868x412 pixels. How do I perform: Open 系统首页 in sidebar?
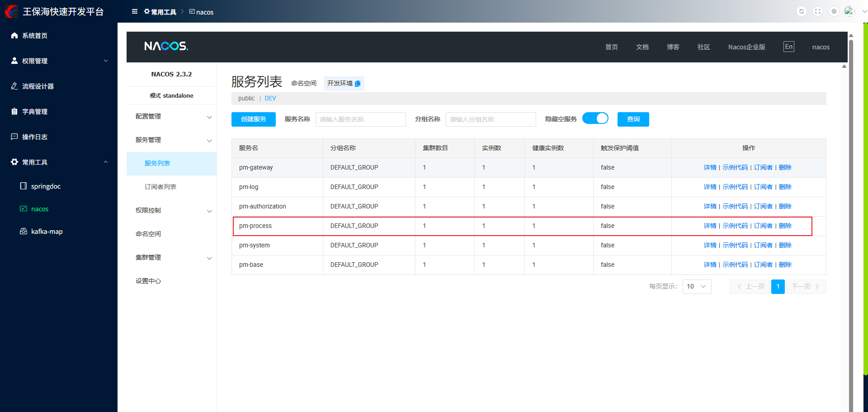[59, 35]
